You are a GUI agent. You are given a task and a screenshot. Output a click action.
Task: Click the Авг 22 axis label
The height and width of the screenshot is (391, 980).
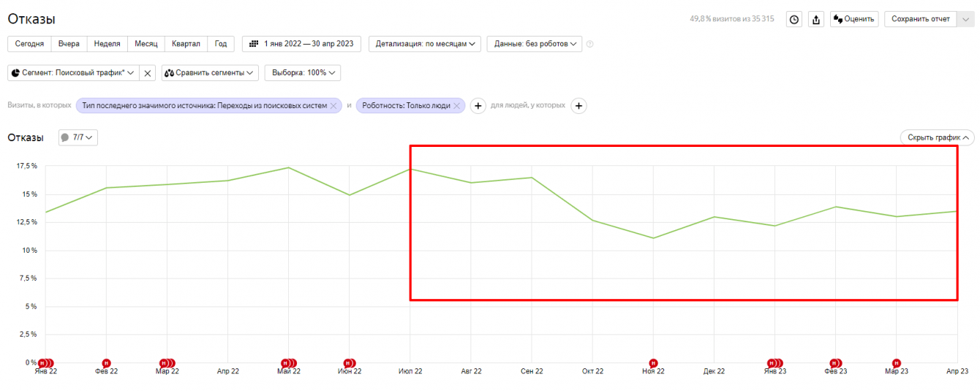(471, 372)
